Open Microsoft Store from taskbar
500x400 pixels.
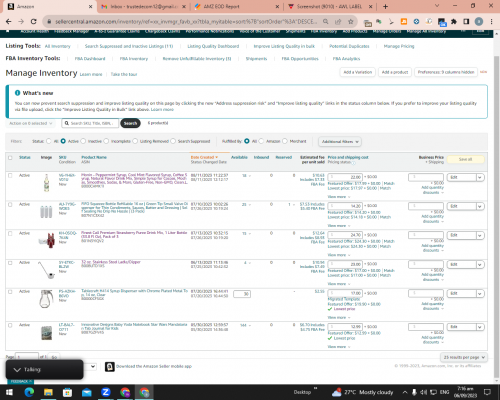[67, 392]
